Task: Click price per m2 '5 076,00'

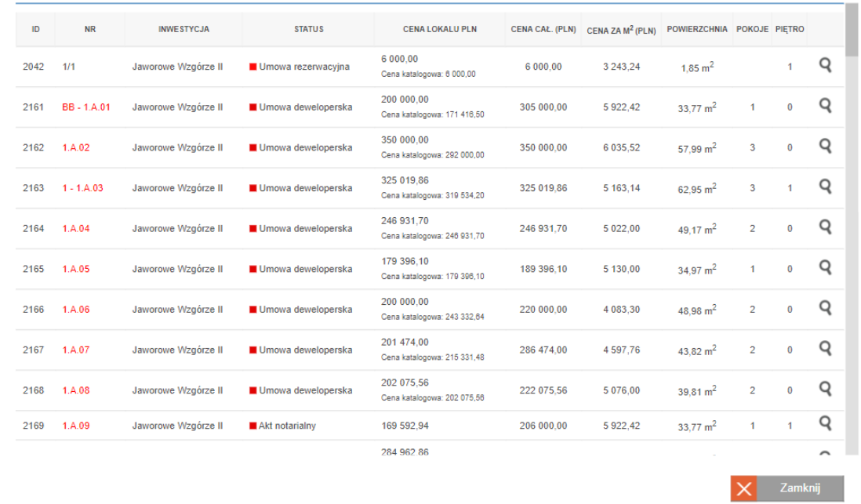Action: click(x=621, y=390)
